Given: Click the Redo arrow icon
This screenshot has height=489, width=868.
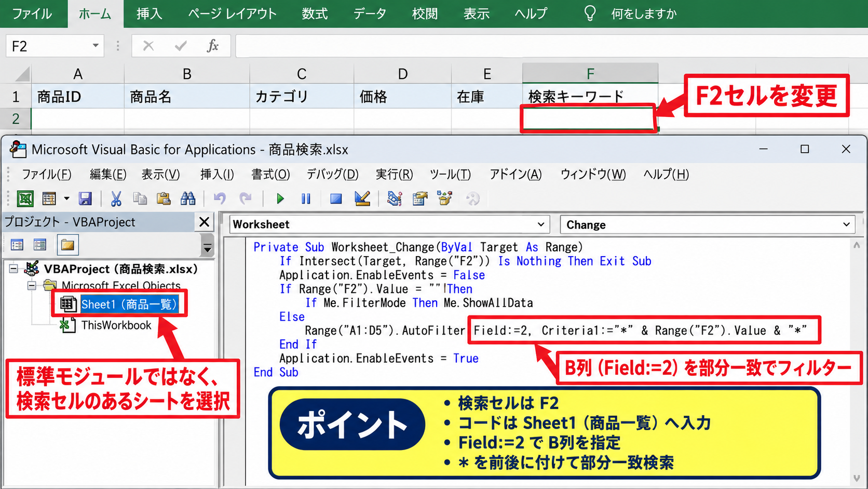Looking at the screenshot, I should tap(245, 199).
